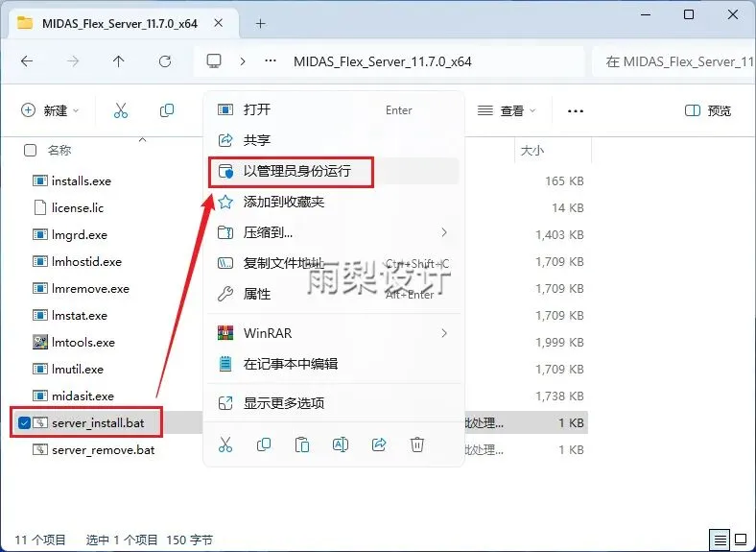Select midasit.exe file
The height and width of the screenshot is (552, 756).
coord(83,396)
